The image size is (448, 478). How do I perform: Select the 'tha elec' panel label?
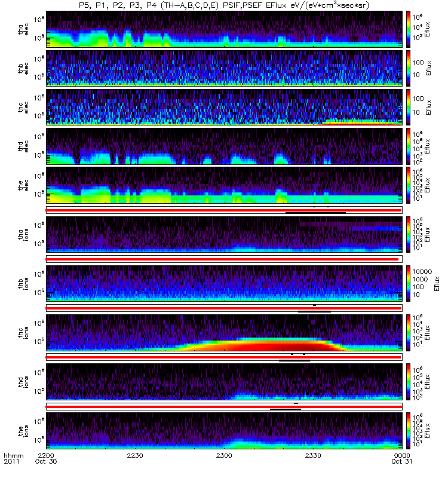(23, 29)
